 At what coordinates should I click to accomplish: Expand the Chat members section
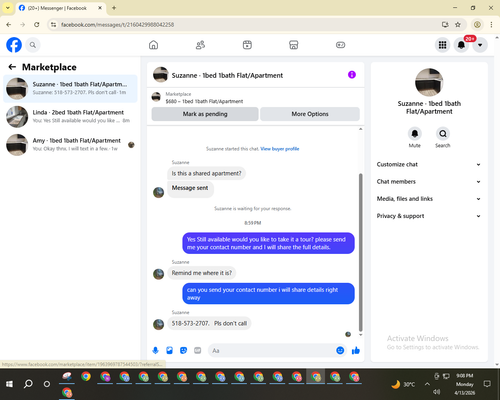pos(429,182)
